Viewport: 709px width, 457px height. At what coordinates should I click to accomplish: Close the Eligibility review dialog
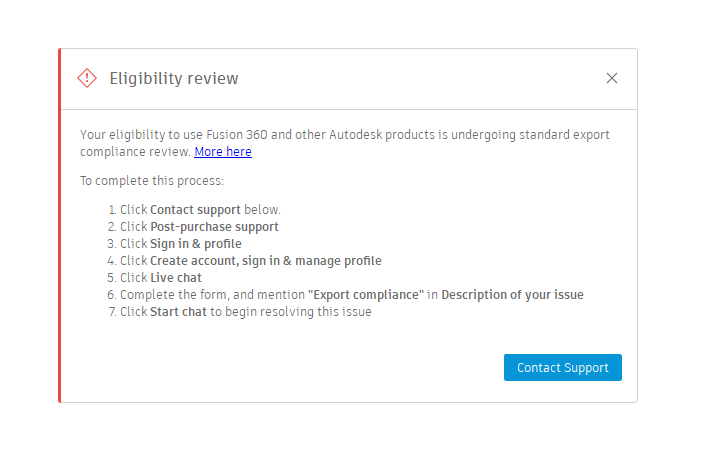612,78
